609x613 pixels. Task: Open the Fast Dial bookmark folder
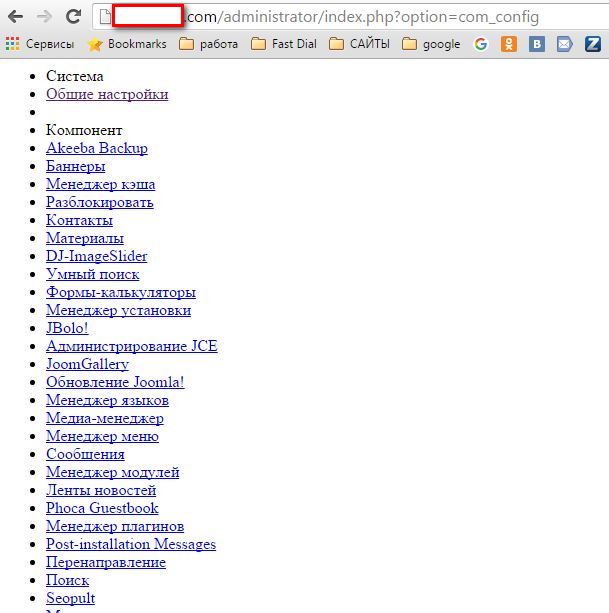284,44
